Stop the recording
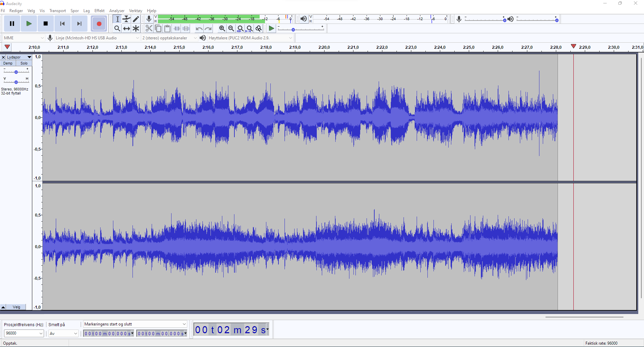644x347 pixels. pos(46,24)
